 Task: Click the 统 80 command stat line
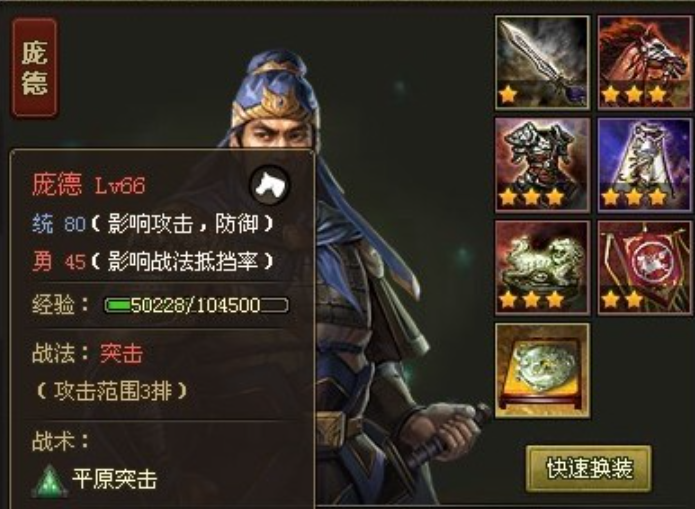[x=153, y=223]
